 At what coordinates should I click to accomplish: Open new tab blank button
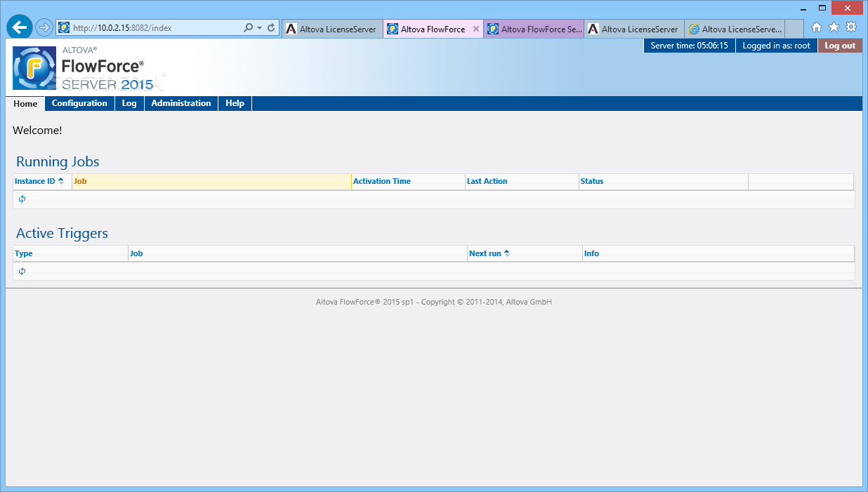pos(794,29)
